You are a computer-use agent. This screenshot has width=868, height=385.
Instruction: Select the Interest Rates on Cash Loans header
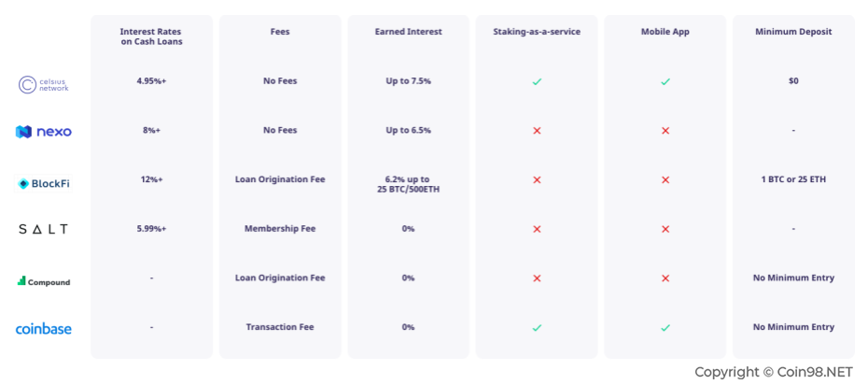click(151, 36)
